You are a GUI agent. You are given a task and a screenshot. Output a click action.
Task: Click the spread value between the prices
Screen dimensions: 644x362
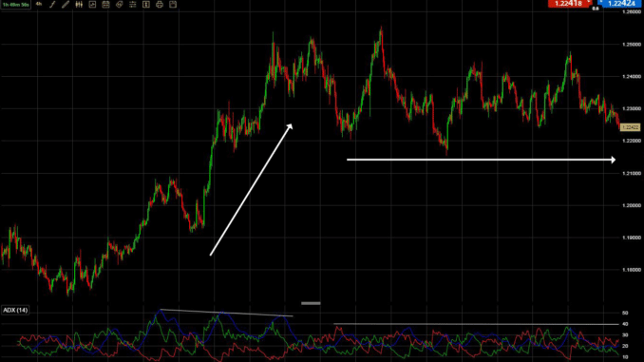[x=596, y=9]
